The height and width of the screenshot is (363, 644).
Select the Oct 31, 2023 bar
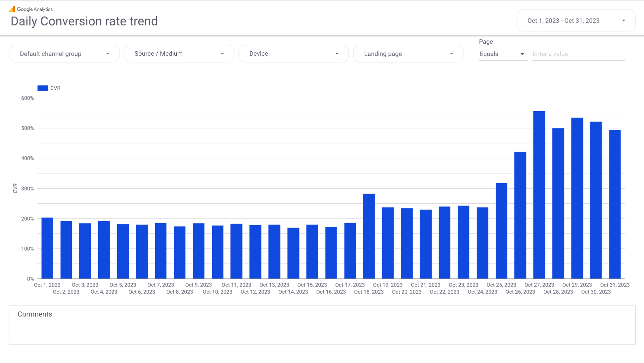coord(615,205)
